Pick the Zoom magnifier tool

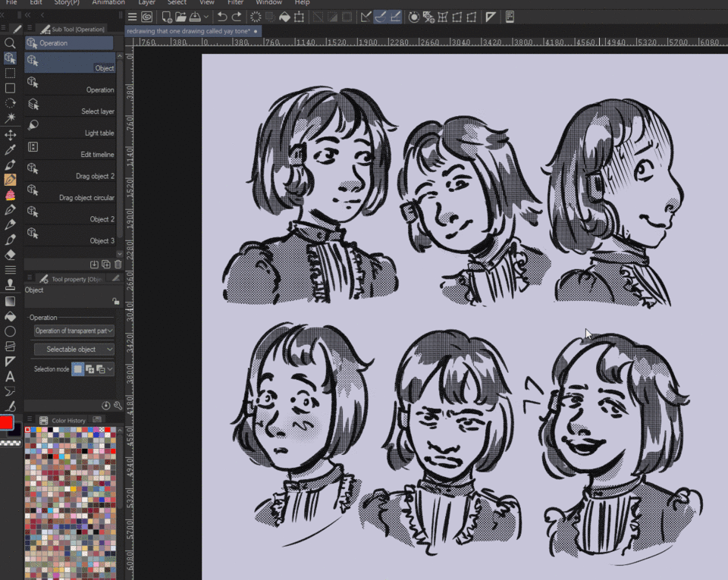(10, 43)
